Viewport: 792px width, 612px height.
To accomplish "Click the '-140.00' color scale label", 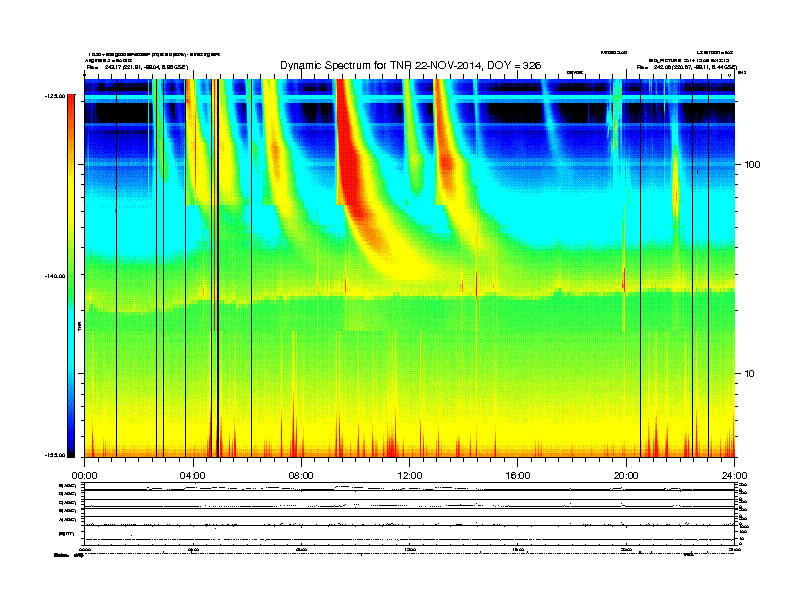I will point(55,276).
